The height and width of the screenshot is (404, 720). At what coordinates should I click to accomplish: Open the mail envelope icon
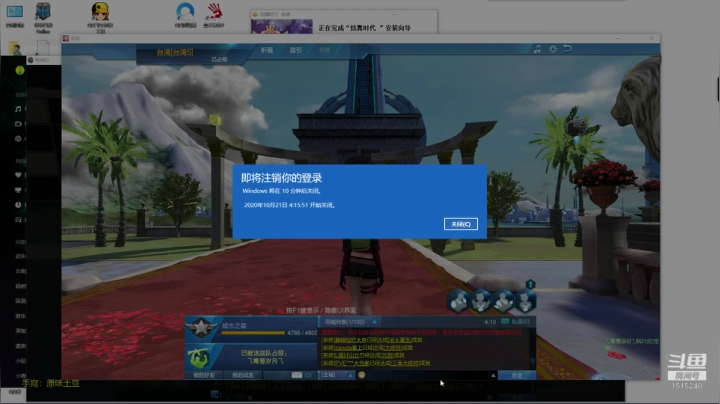[x=297, y=375]
